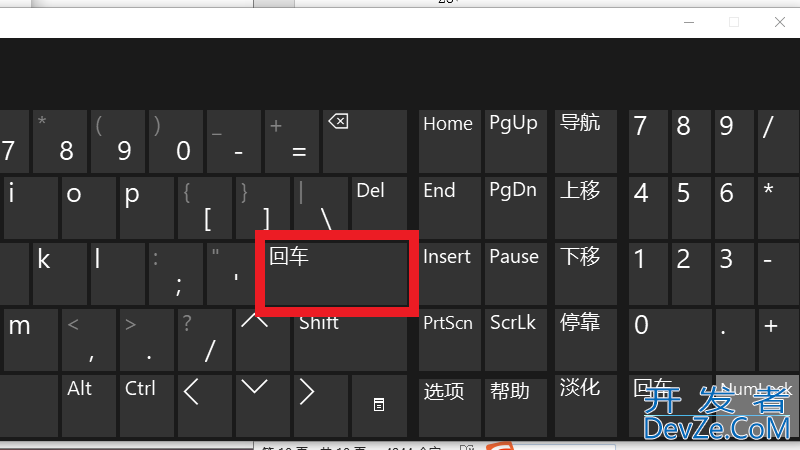Tap numpad multiply asterisk key
Viewport: 800px width, 450px height.
(779, 208)
